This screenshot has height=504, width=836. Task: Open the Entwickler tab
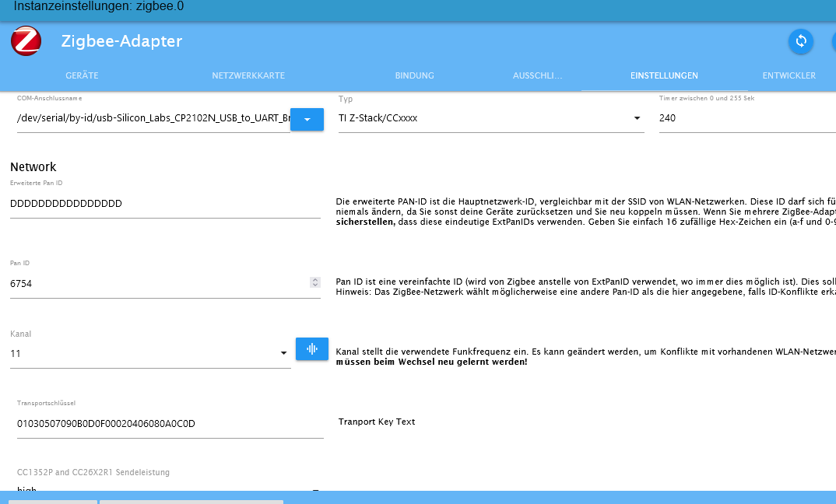coord(789,75)
